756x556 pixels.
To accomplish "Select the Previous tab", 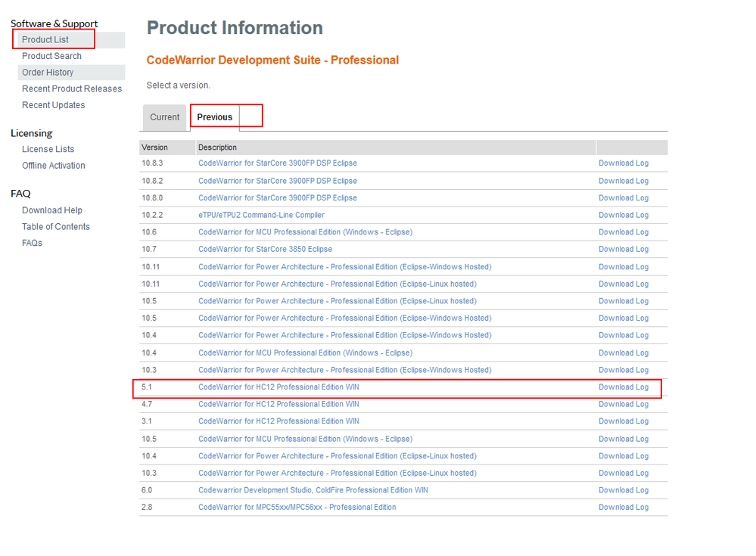I will click(215, 117).
